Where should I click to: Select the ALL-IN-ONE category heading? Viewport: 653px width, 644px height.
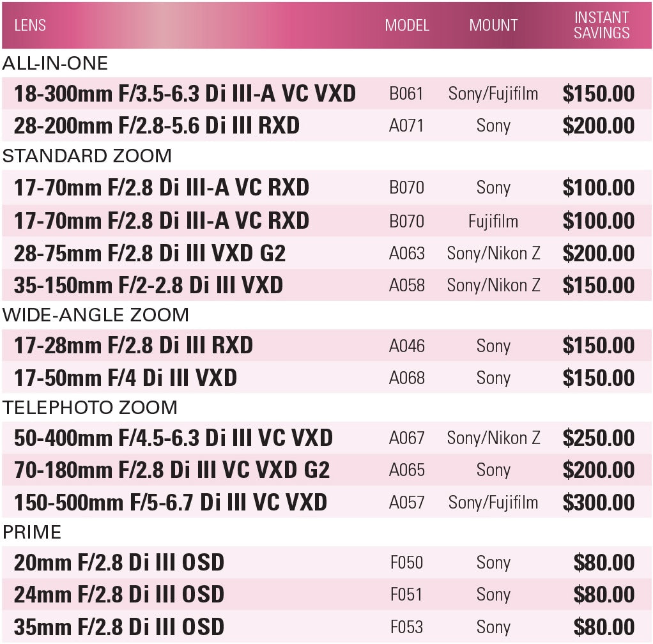[x=56, y=63]
